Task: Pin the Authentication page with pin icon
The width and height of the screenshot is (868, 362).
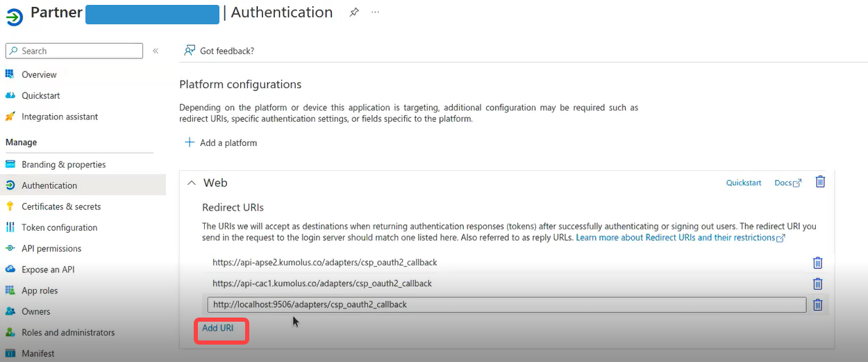Action: [x=354, y=13]
